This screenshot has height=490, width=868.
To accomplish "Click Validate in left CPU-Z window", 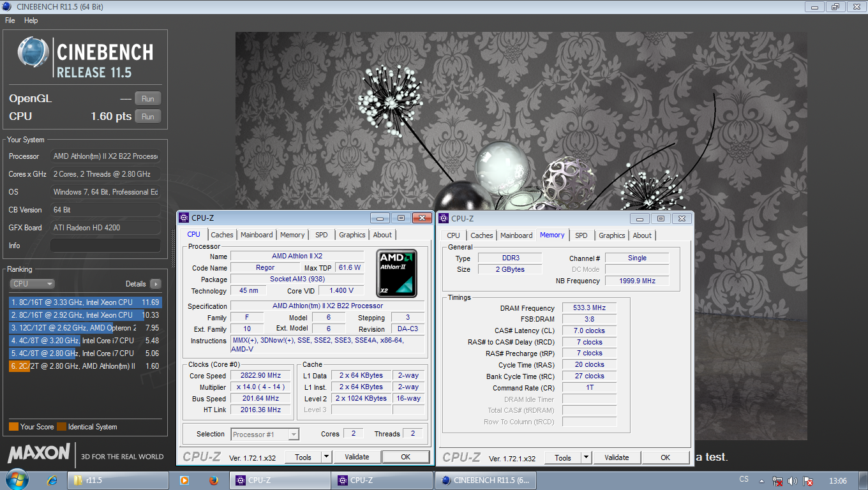I will click(357, 457).
